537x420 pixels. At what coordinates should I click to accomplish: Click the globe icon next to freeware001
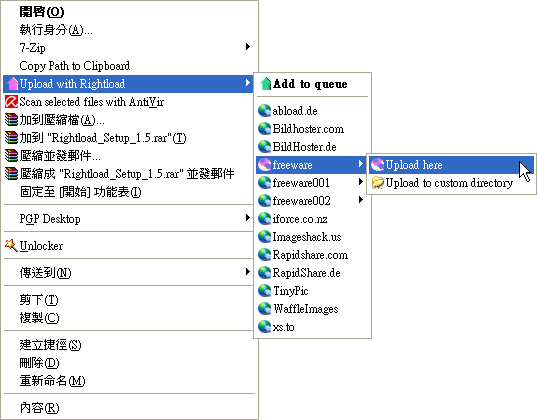click(x=264, y=183)
